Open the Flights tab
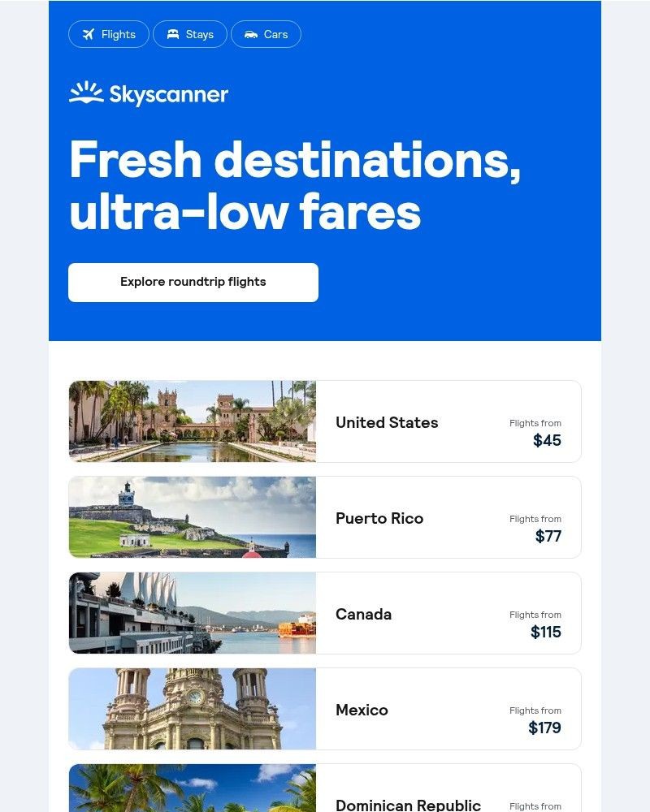650x812 pixels. pos(109,34)
